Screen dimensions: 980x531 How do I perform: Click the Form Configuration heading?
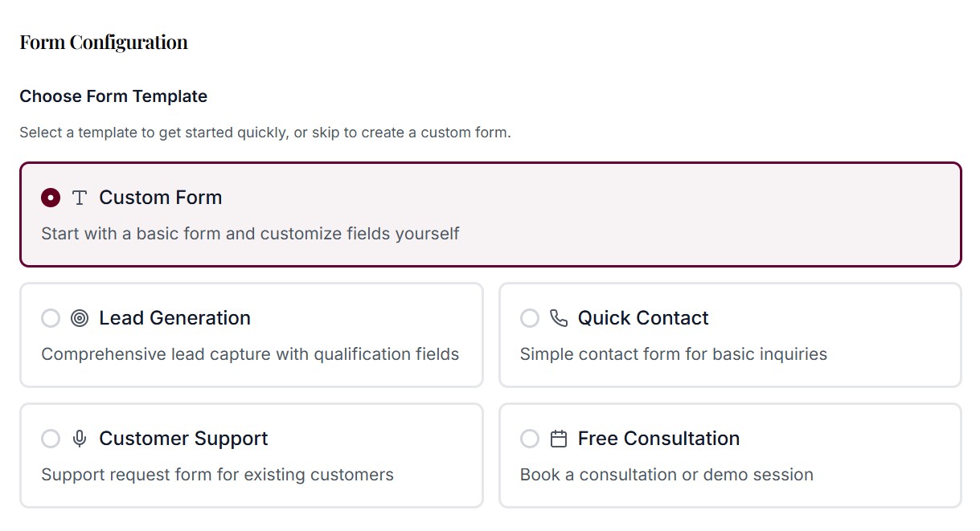(103, 41)
